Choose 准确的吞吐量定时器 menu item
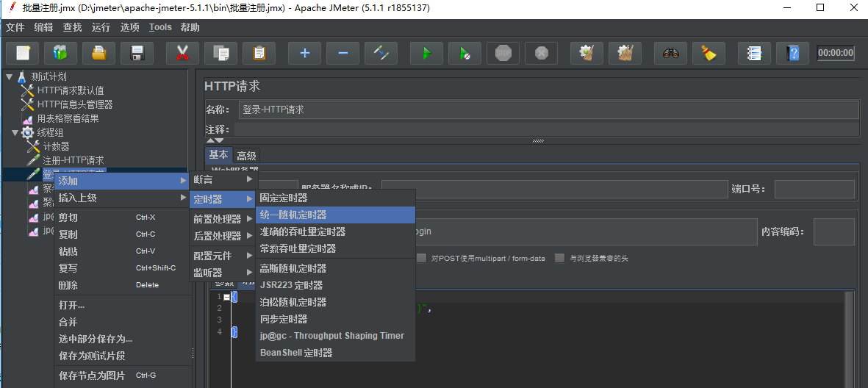 335,232
